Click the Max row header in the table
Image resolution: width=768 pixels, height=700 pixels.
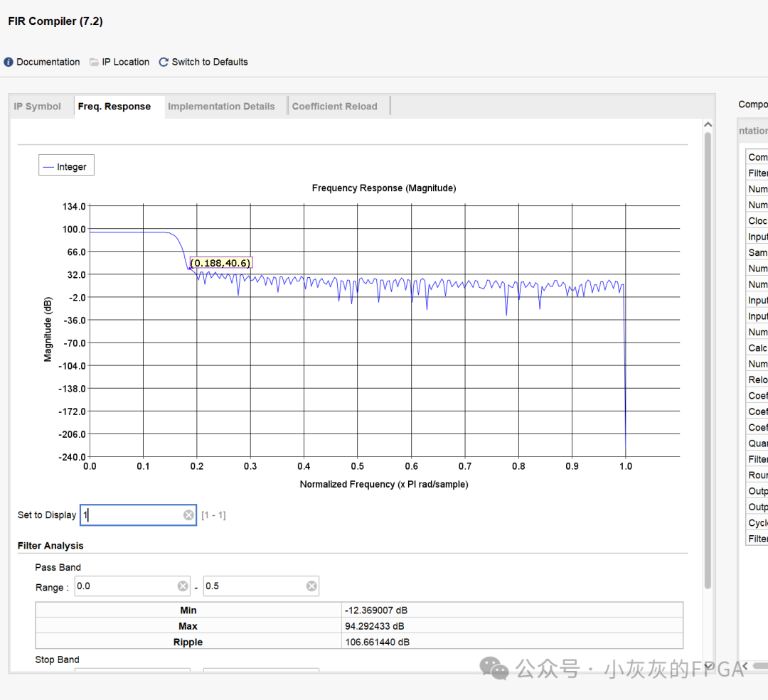tap(188, 626)
